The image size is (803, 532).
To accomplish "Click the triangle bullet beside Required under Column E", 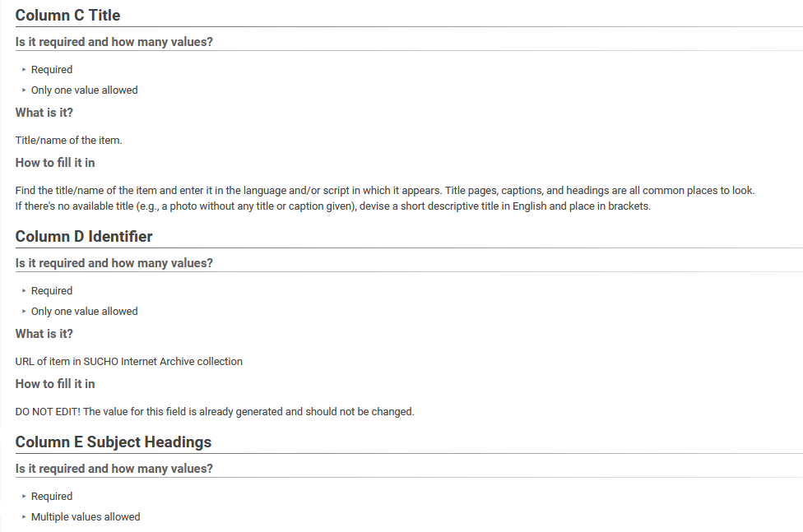I will [24, 496].
